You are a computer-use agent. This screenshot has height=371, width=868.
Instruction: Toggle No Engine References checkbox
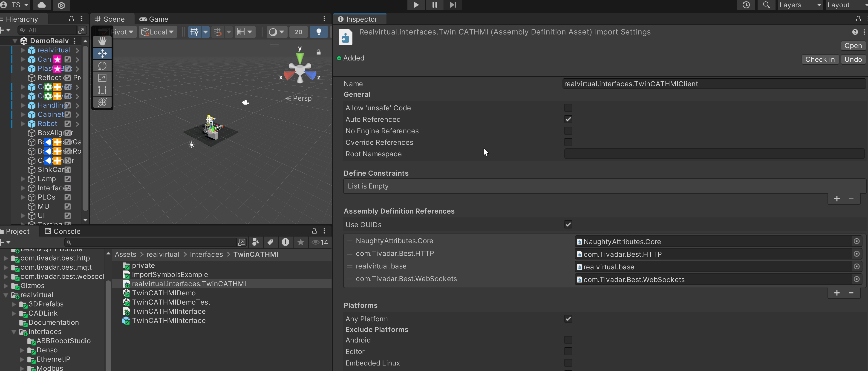(x=568, y=131)
